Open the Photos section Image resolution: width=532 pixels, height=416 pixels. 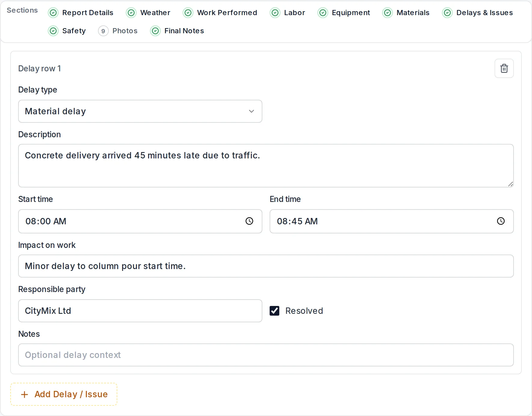[118, 31]
